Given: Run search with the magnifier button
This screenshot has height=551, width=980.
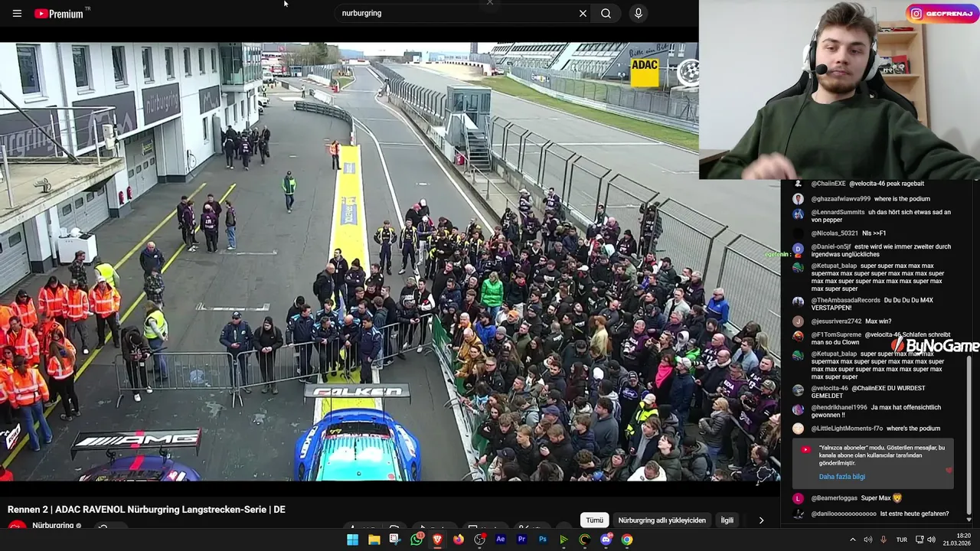Looking at the screenshot, I should [x=606, y=13].
